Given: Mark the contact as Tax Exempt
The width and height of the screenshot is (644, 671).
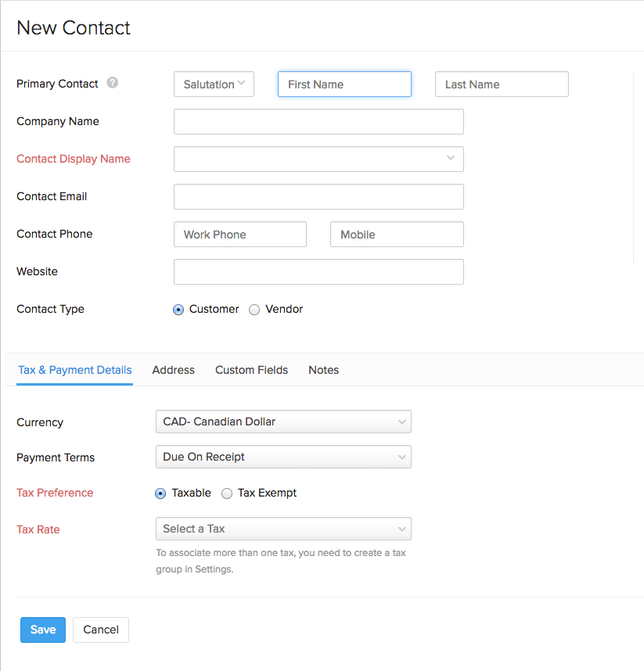Looking at the screenshot, I should pyautogui.click(x=227, y=493).
